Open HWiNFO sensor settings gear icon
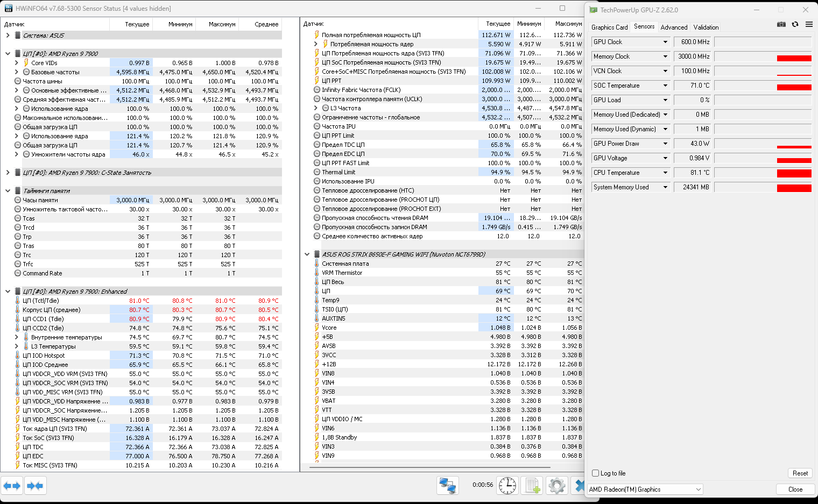Viewport: 818px width, 504px height. (x=557, y=486)
